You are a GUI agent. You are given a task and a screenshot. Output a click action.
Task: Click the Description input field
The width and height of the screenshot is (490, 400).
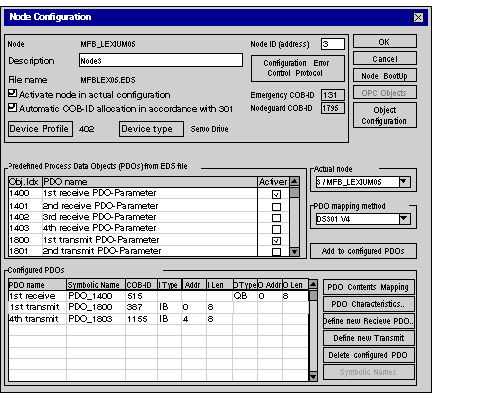click(x=161, y=60)
